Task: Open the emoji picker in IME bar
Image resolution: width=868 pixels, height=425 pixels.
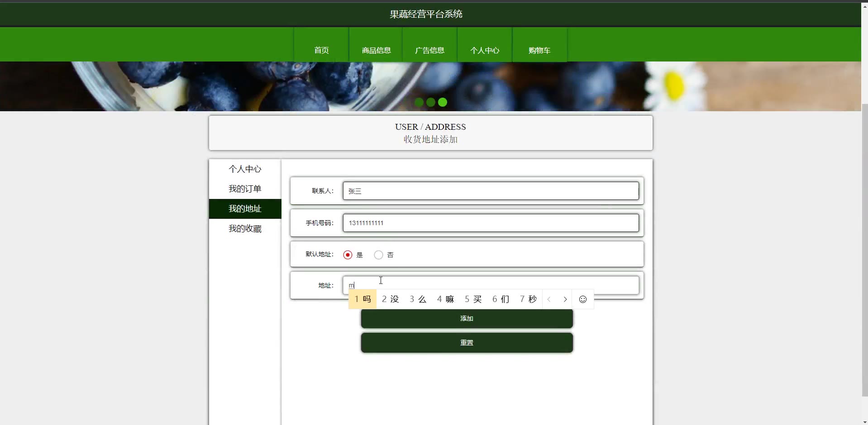Action: (x=583, y=299)
